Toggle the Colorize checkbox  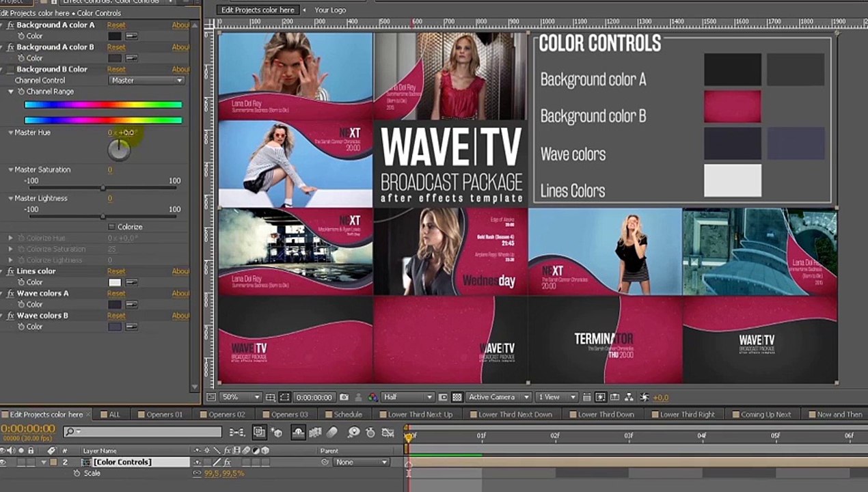112,227
